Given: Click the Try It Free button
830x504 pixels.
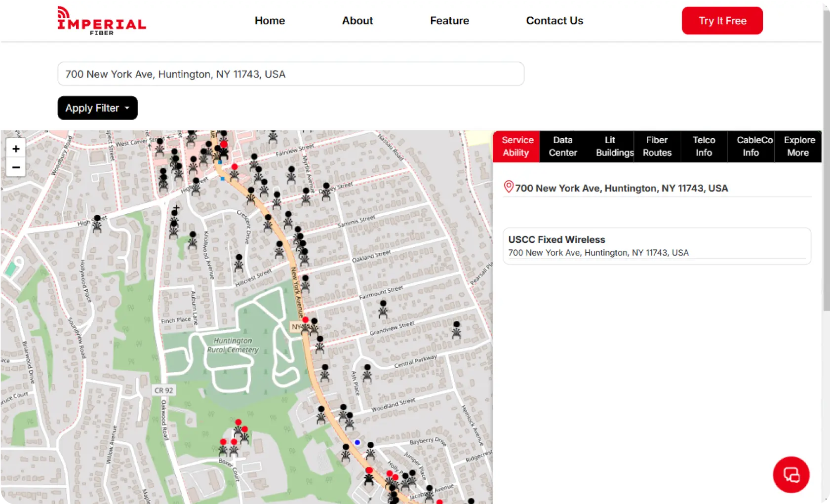Looking at the screenshot, I should pyautogui.click(x=722, y=21).
